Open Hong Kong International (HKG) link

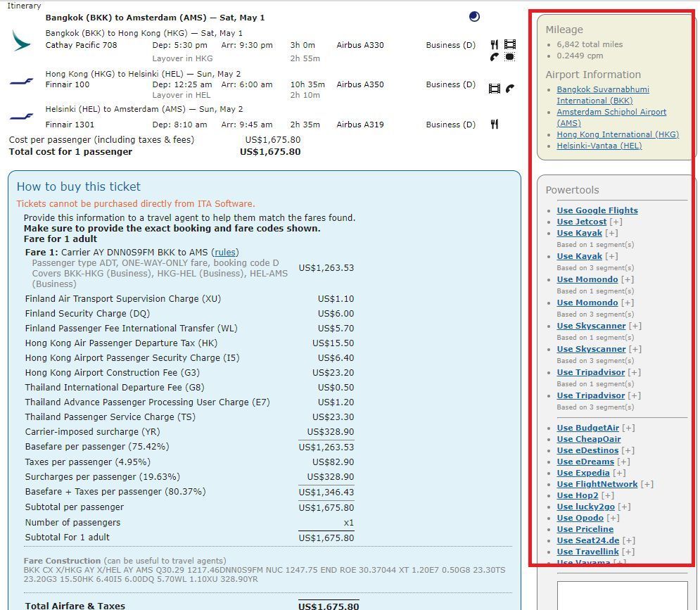(x=618, y=134)
